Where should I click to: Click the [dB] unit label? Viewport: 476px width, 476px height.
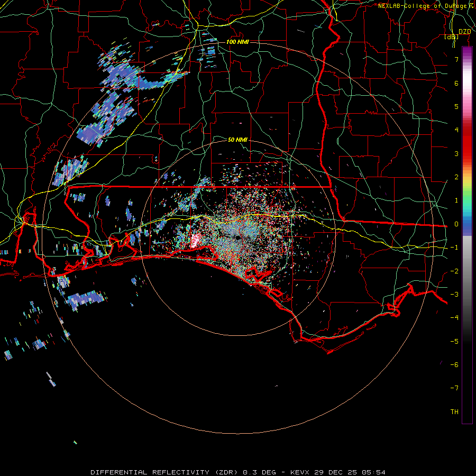(452, 37)
